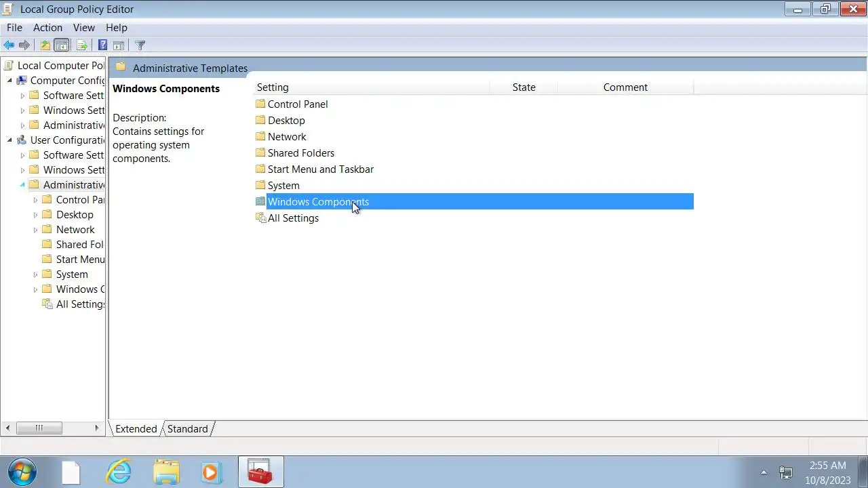Expand the Control Panel tree node
The image size is (868, 488).
[35, 200]
